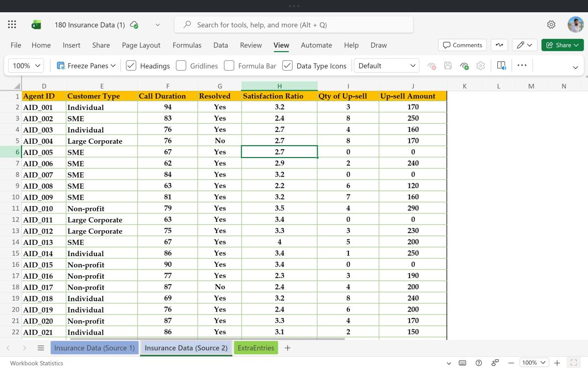Image resolution: width=588 pixels, height=368 pixels.
Task: Open the app launcher waffle icon
Action: click(x=12, y=25)
